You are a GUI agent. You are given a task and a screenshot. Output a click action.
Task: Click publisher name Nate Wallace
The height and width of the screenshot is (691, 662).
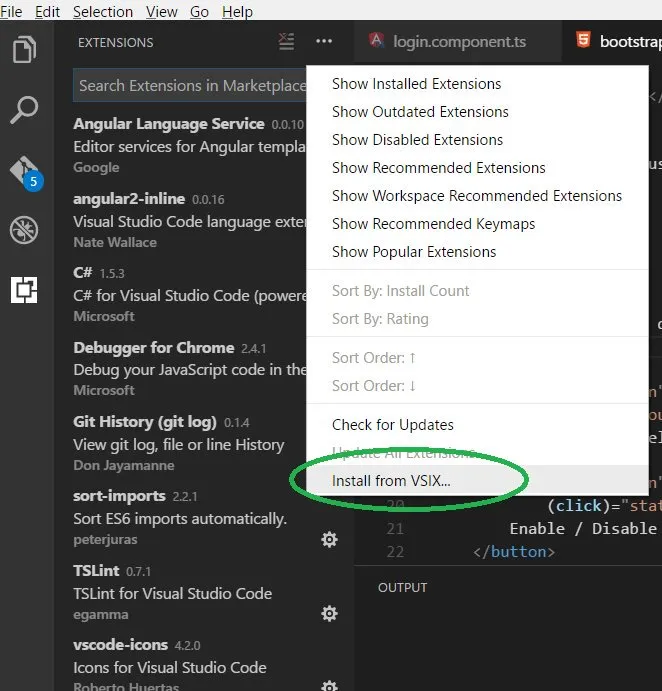[115, 242]
